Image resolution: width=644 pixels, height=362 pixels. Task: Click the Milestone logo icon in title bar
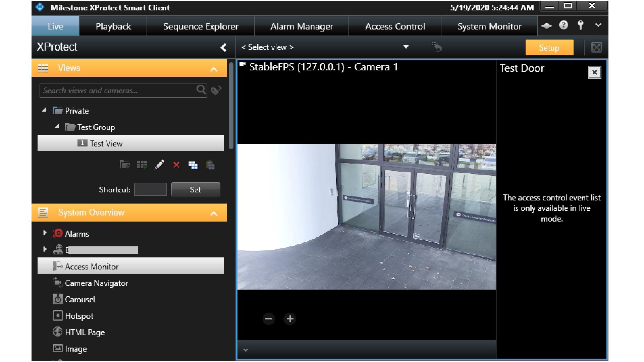click(40, 7)
